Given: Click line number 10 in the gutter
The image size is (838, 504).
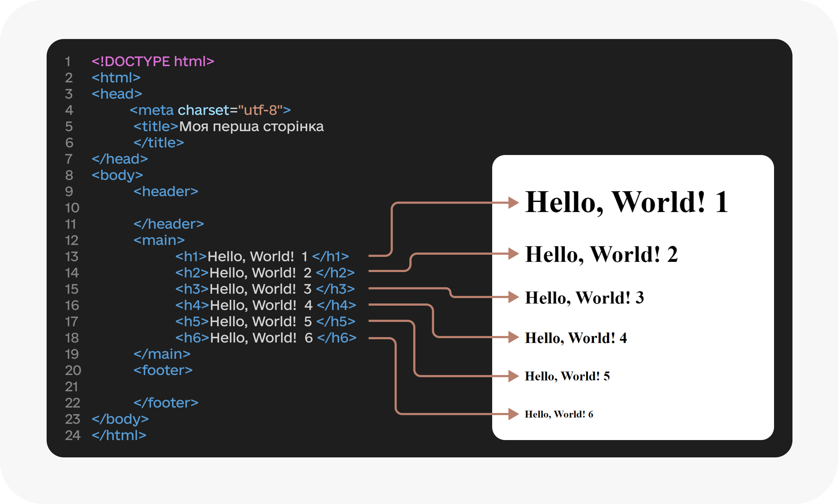Looking at the screenshot, I should point(72,208).
